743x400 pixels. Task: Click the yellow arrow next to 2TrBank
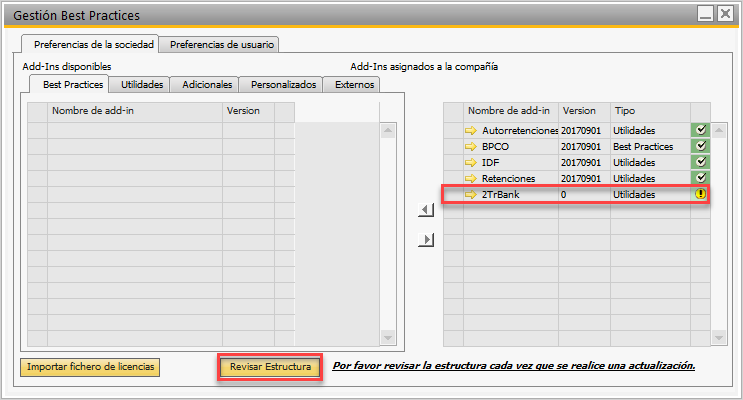pyautogui.click(x=472, y=194)
